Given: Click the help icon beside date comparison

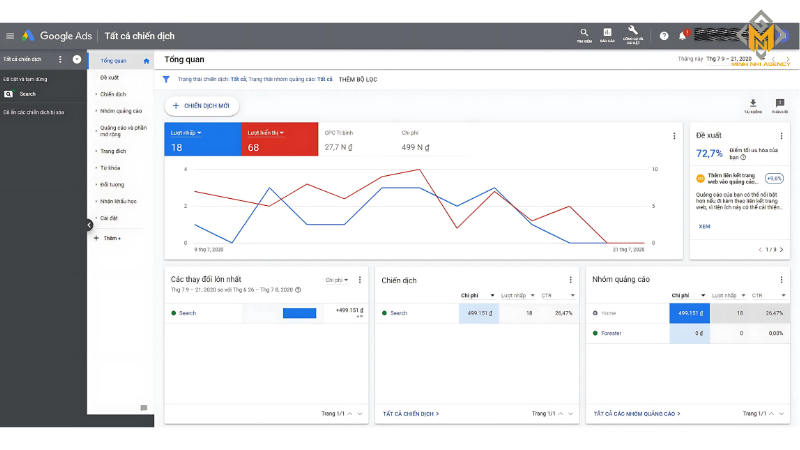Looking at the screenshot, I should (298, 290).
